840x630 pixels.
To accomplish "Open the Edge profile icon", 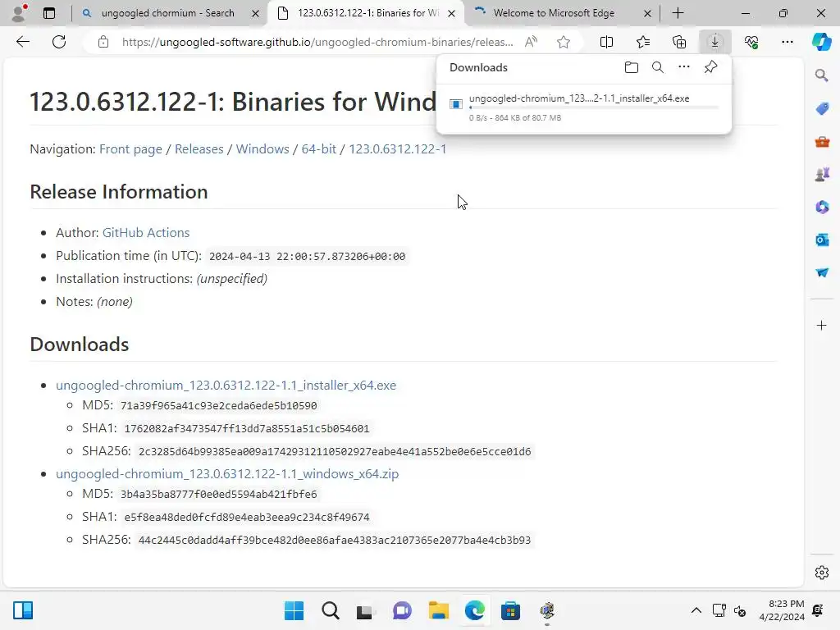I will (x=19, y=13).
